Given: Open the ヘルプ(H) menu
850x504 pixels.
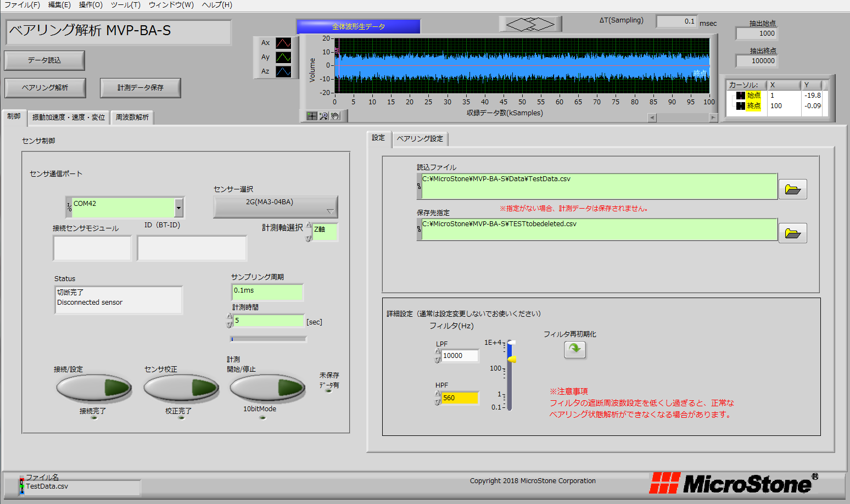Looking at the screenshot, I should [217, 5].
